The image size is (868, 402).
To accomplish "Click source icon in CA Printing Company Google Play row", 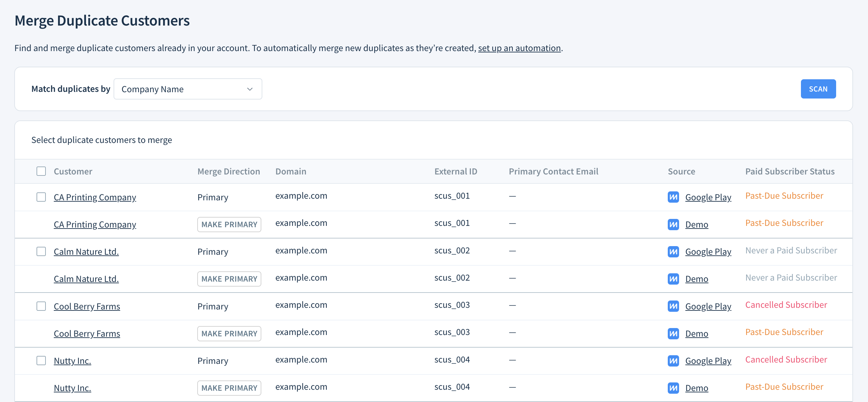I will (673, 197).
